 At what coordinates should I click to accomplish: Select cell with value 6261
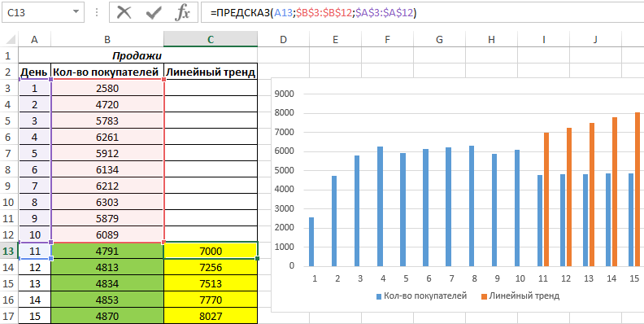coord(107,137)
